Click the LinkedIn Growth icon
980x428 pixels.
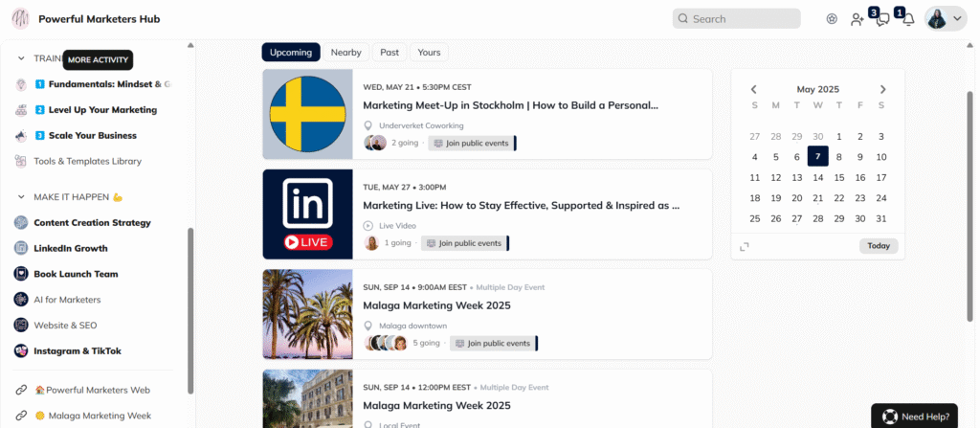tap(21, 248)
